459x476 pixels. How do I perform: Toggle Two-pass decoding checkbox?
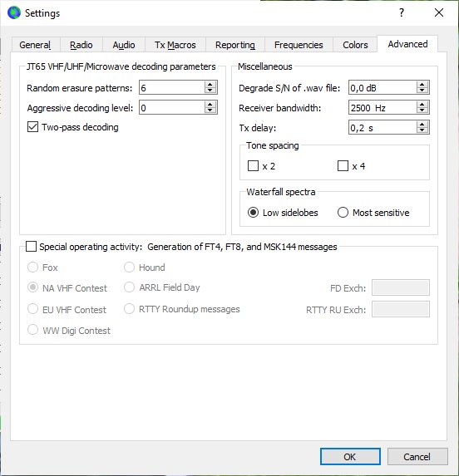point(32,127)
